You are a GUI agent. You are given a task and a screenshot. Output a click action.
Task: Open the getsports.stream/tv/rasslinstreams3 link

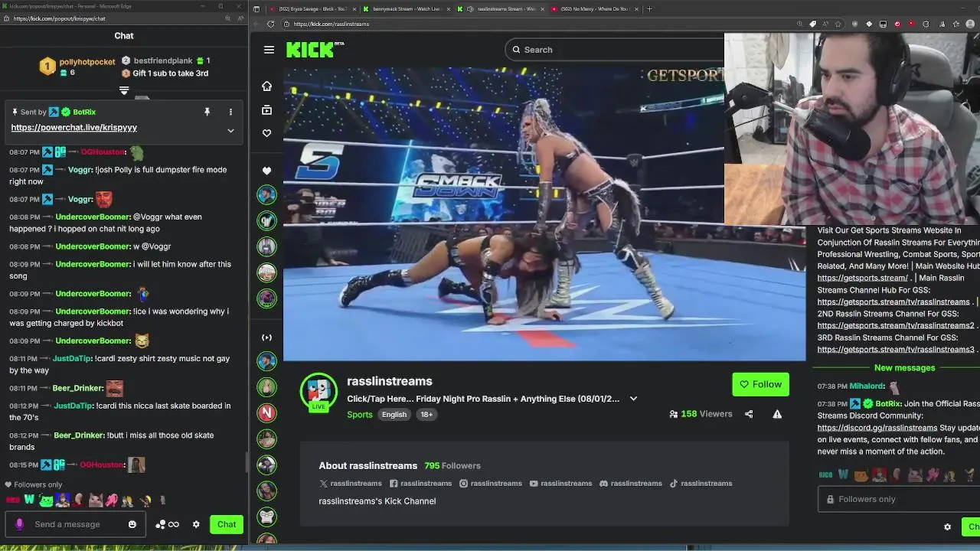[896, 350]
